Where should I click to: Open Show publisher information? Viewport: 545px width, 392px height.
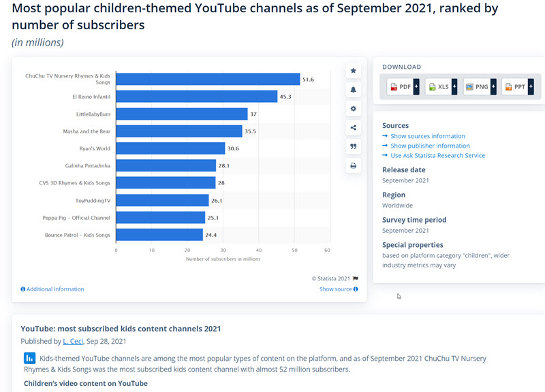click(429, 145)
